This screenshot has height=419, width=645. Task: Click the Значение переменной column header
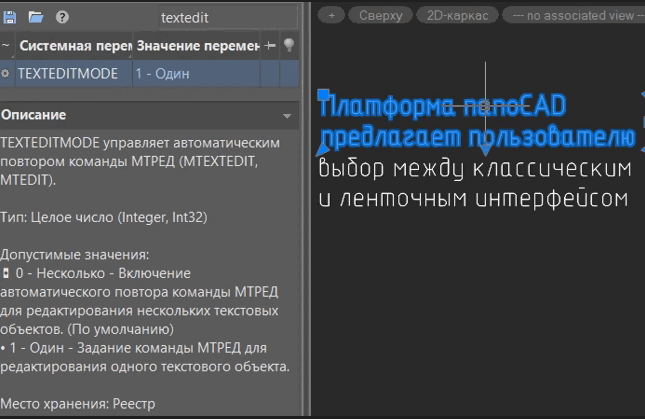[x=197, y=45]
